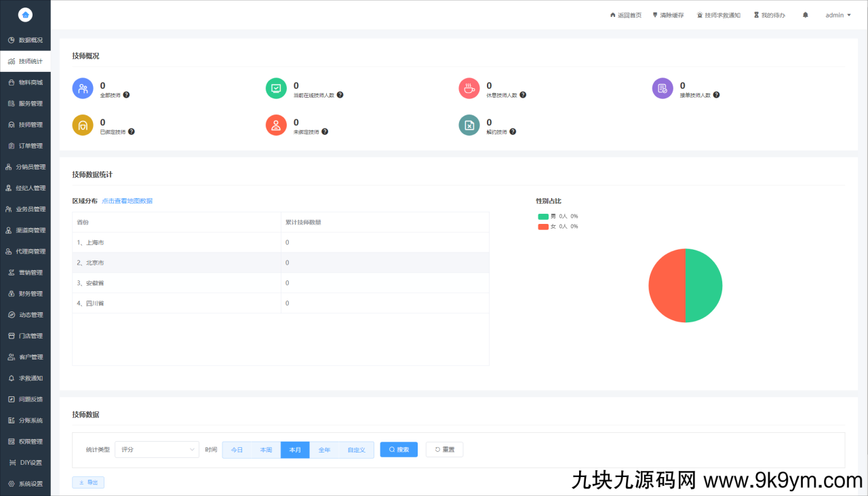Open 技师管理 in the sidebar
Image resolution: width=868 pixels, height=496 pixels.
click(x=25, y=125)
